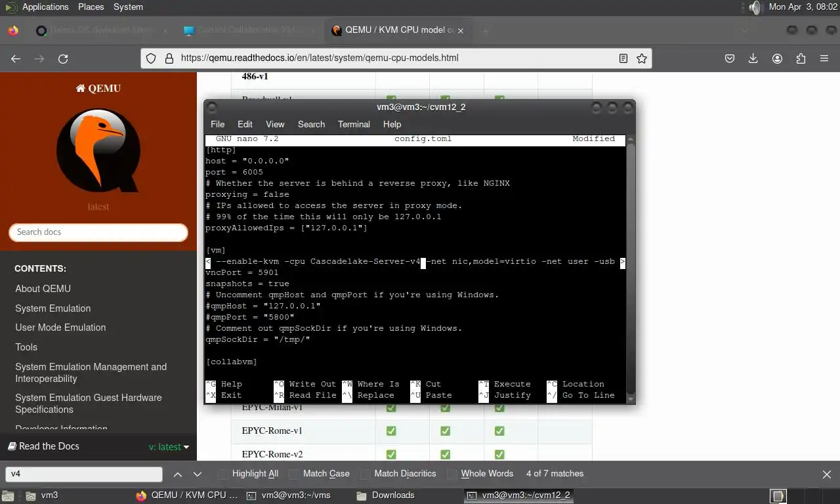This screenshot has width=840, height=504.
Task: Open the Places menu in top panel
Action: click(x=91, y=7)
